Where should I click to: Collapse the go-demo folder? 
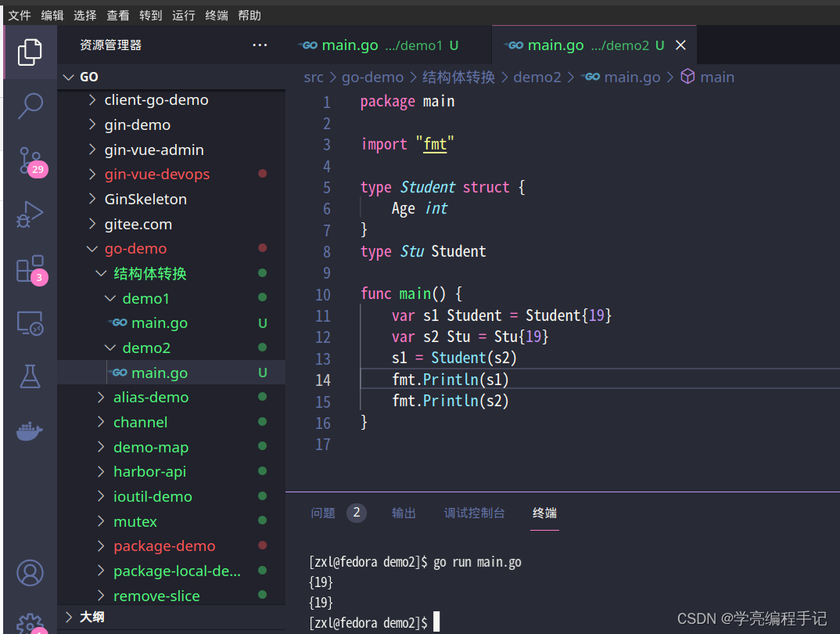[x=171, y=249]
